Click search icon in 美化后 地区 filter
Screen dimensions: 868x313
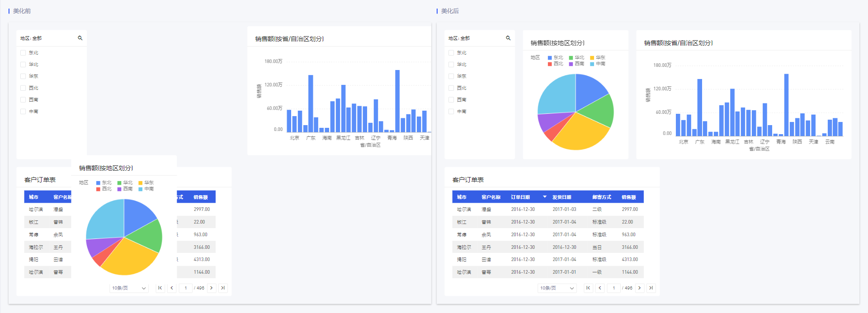[x=508, y=38]
